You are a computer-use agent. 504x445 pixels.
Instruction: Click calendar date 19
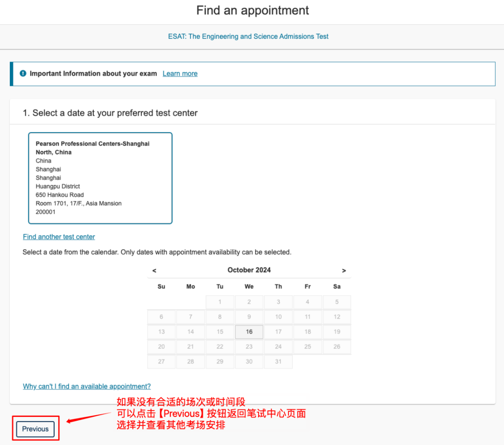[337, 332]
